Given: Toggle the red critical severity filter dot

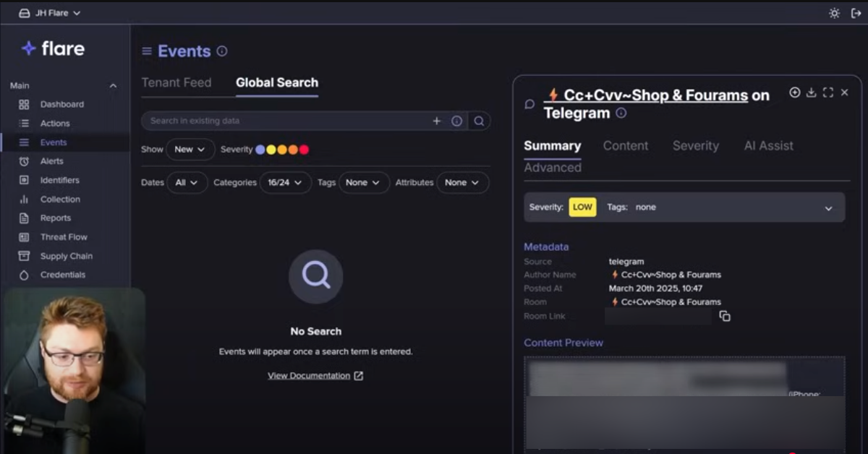Looking at the screenshot, I should click(x=304, y=150).
